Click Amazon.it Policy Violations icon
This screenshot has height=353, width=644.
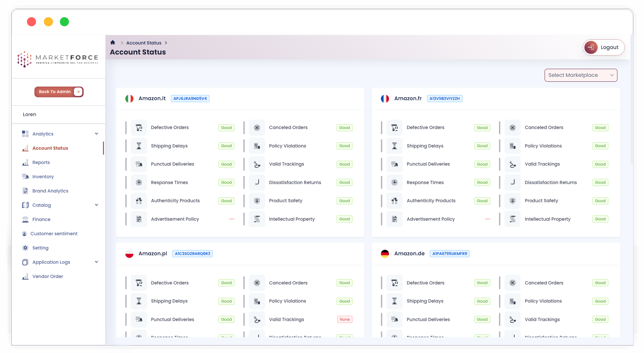[257, 146]
